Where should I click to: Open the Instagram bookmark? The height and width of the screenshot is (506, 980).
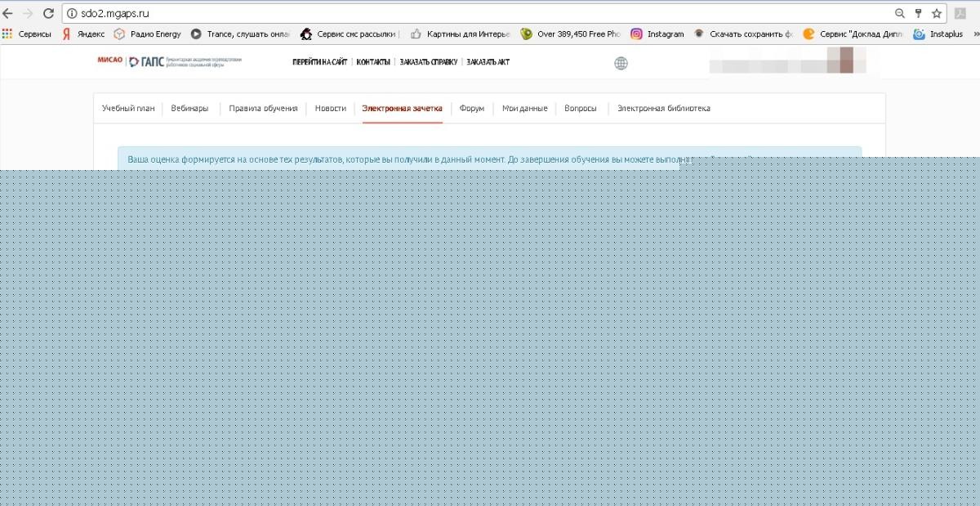point(657,34)
